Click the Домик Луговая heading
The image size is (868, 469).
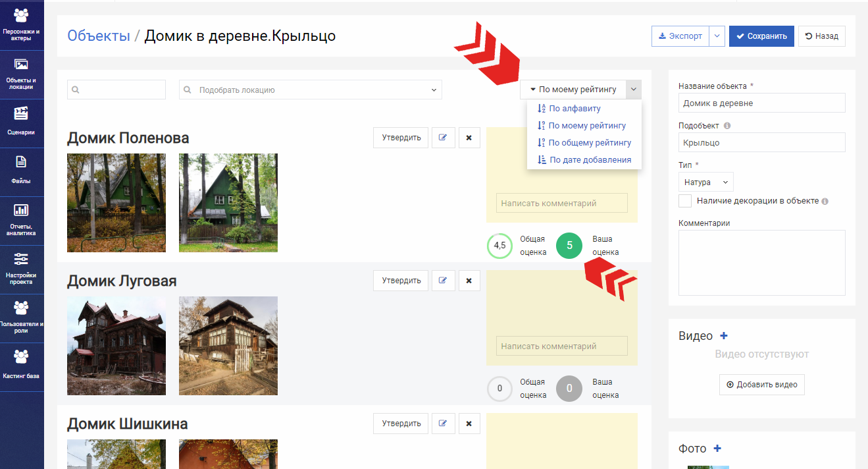[x=122, y=281]
